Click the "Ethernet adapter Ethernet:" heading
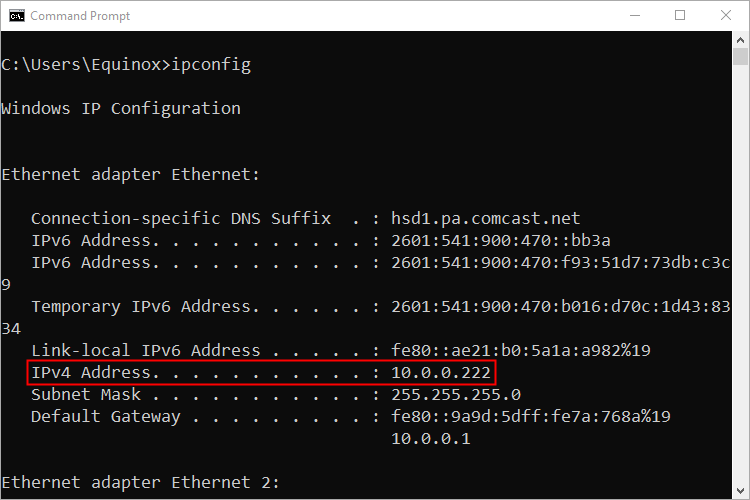This screenshot has height=500, width=750. pos(131,174)
